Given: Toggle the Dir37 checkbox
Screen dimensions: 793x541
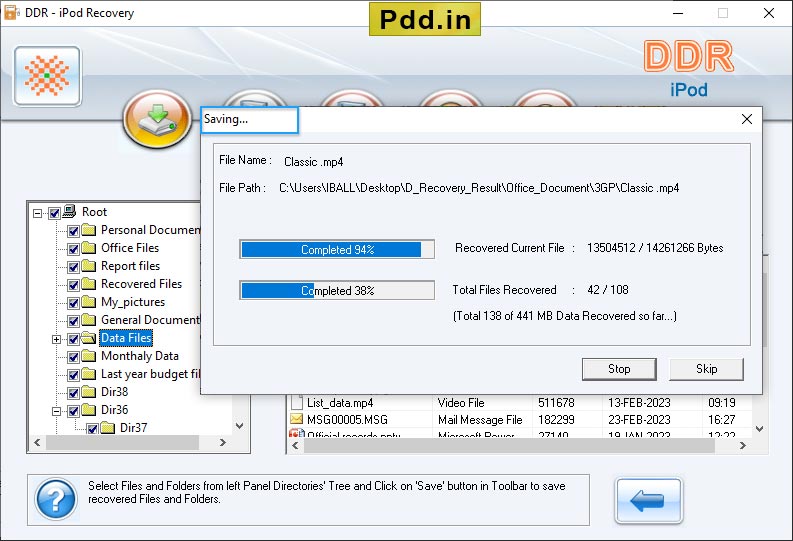Looking at the screenshot, I should click(x=92, y=429).
